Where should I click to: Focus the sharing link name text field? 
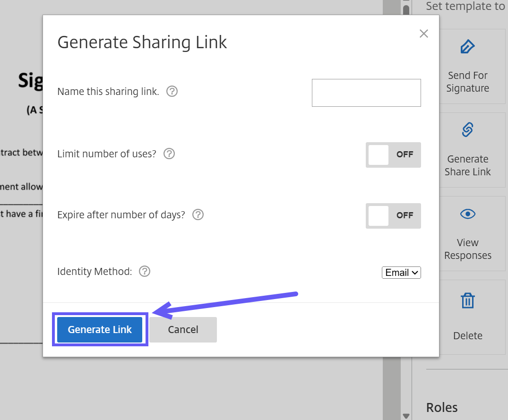366,93
